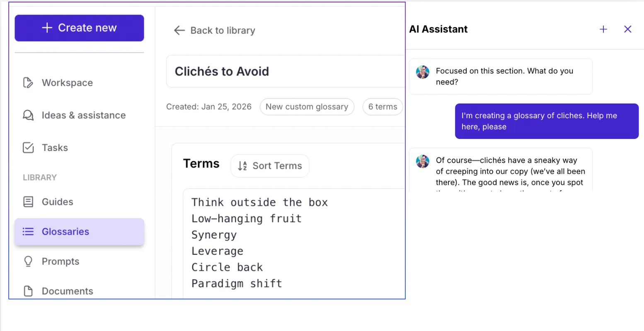Follow the Back to library link
This screenshot has width=644, height=331.
[x=223, y=30]
